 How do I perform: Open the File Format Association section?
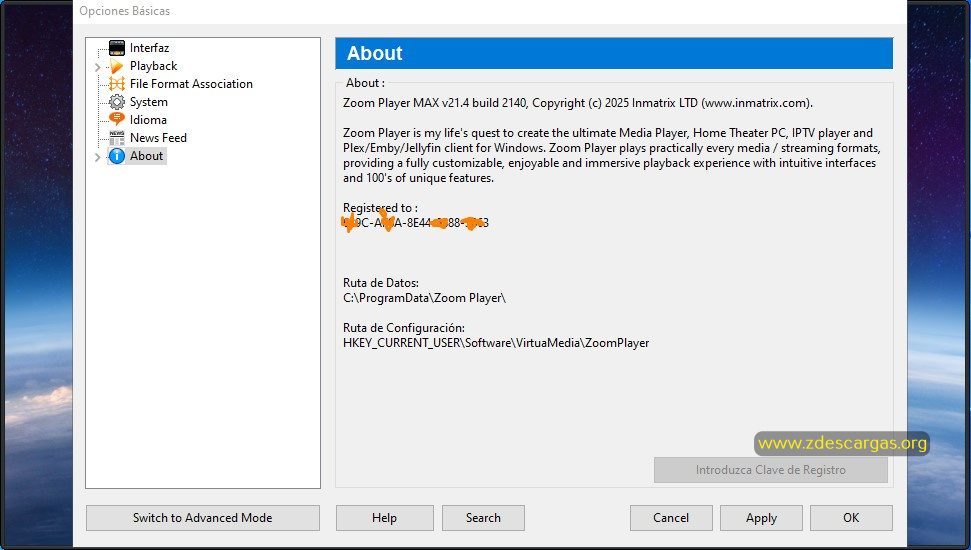tap(191, 84)
